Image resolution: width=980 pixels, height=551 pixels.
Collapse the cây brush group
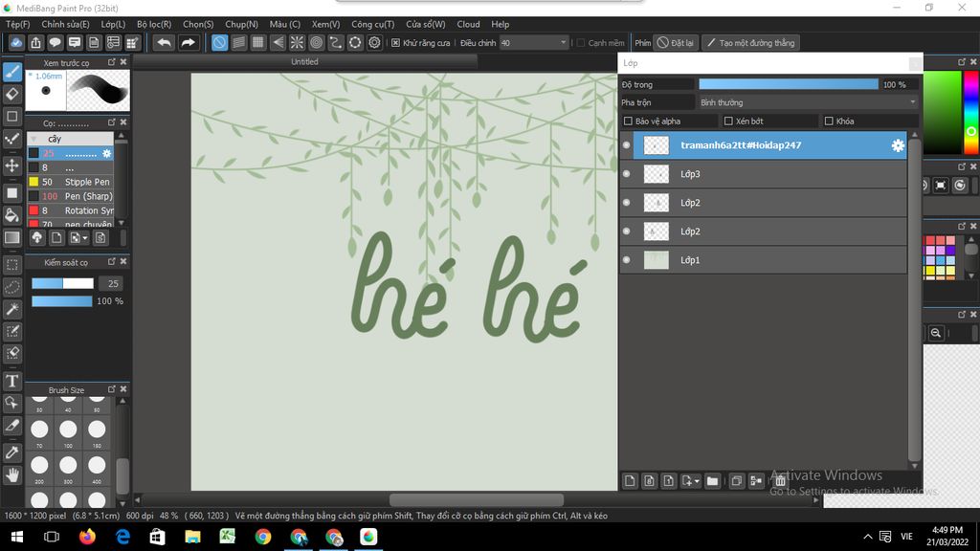tap(33, 139)
